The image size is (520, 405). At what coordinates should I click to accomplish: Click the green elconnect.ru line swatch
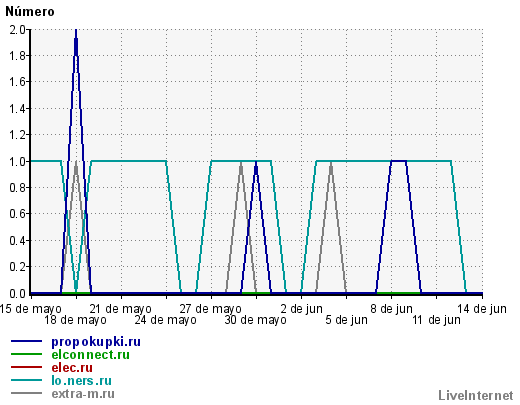pyautogui.click(x=26, y=354)
